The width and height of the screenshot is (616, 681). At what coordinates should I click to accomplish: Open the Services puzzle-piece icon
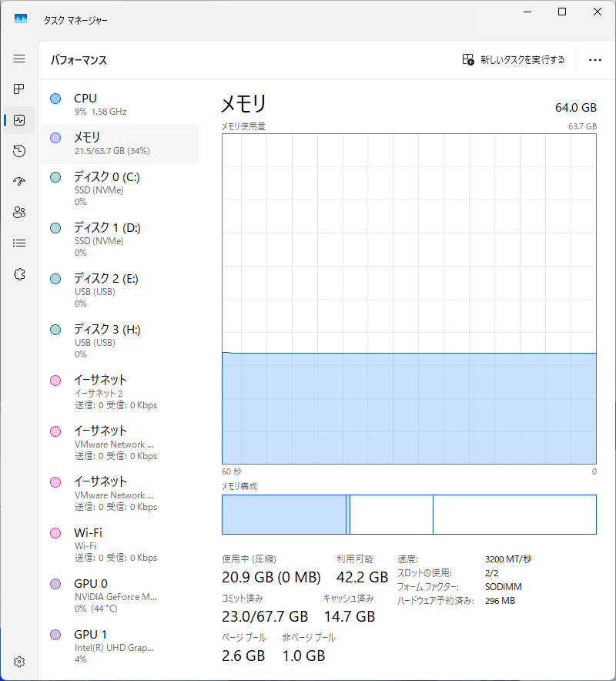[x=19, y=274]
